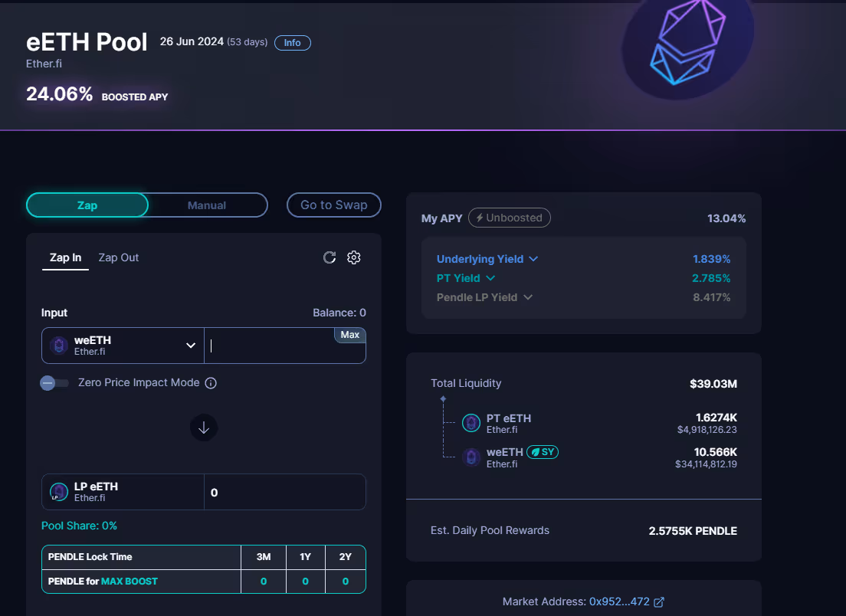Click the Balance: 0 label
This screenshot has height=616, width=846.
339,313
